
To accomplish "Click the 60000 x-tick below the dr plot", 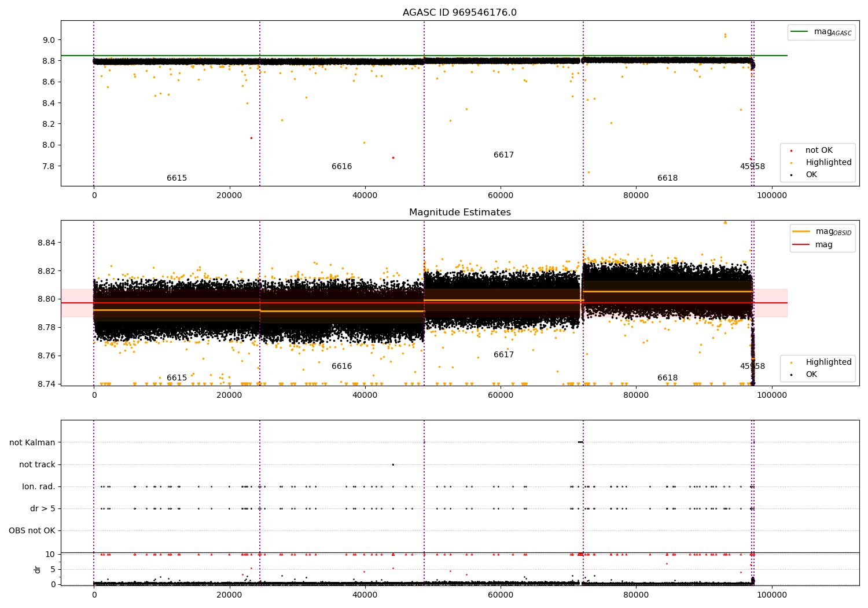I will click(501, 595).
